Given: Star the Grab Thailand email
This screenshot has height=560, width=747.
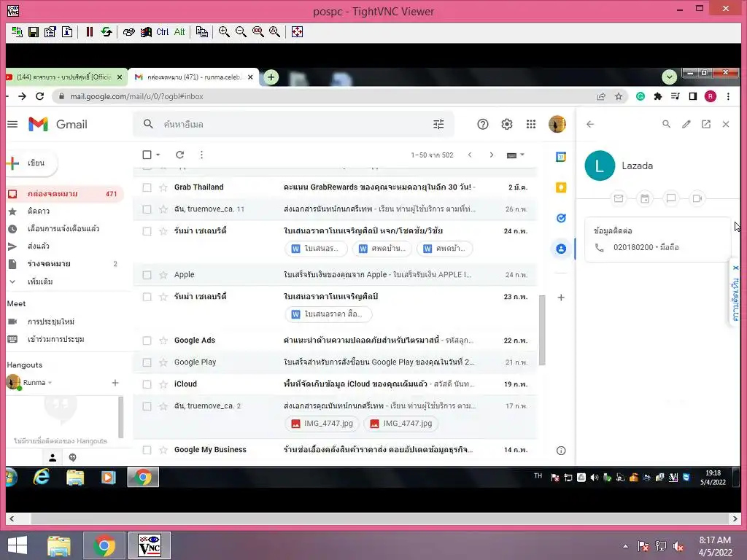Looking at the screenshot, I should [163, 187].
